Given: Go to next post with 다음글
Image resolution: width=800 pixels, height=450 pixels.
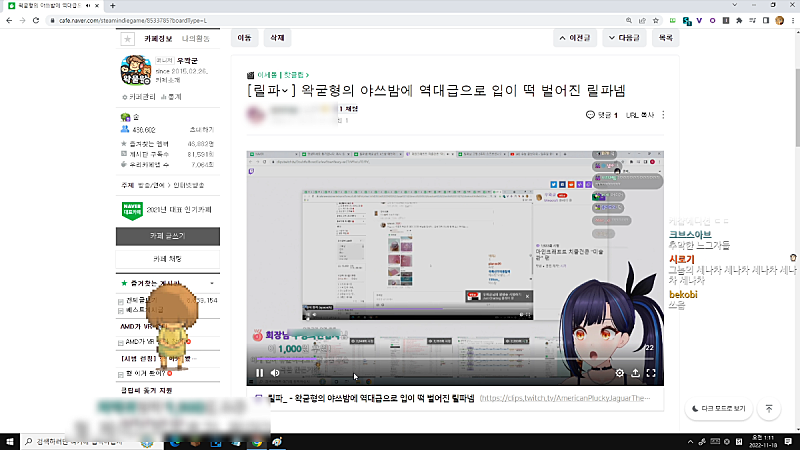Looking at the screenshot, I should click(624, 38).
